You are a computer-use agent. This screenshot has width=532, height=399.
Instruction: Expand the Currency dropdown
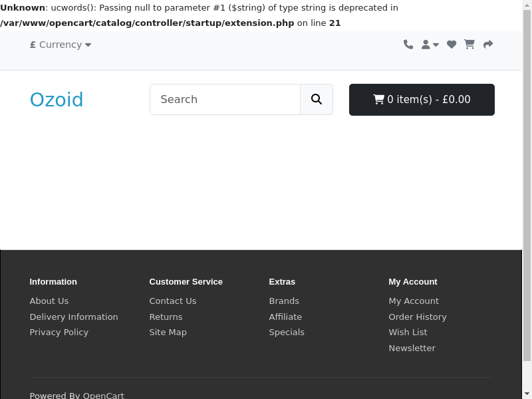click(61, 45)
